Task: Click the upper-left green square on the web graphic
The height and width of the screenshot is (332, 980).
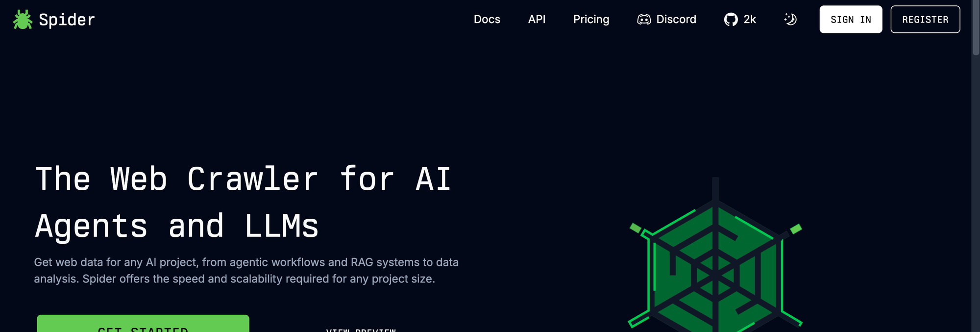Action: 636,228
